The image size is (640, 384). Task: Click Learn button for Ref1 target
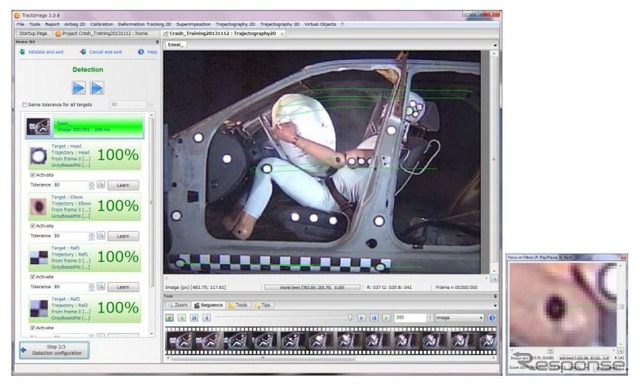pyautogui.click(x=123, y=287)
